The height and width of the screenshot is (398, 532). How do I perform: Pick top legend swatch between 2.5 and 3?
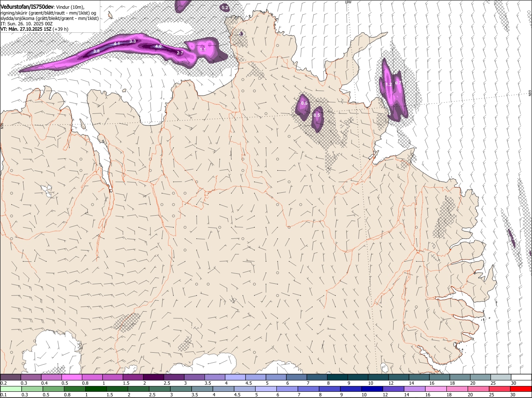(x=174, y=377)
